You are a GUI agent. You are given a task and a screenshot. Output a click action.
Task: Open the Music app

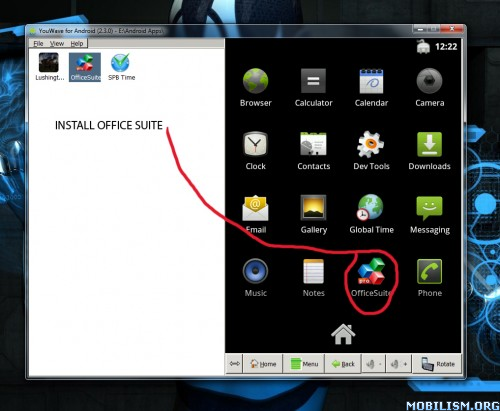(x=256, y=278)
